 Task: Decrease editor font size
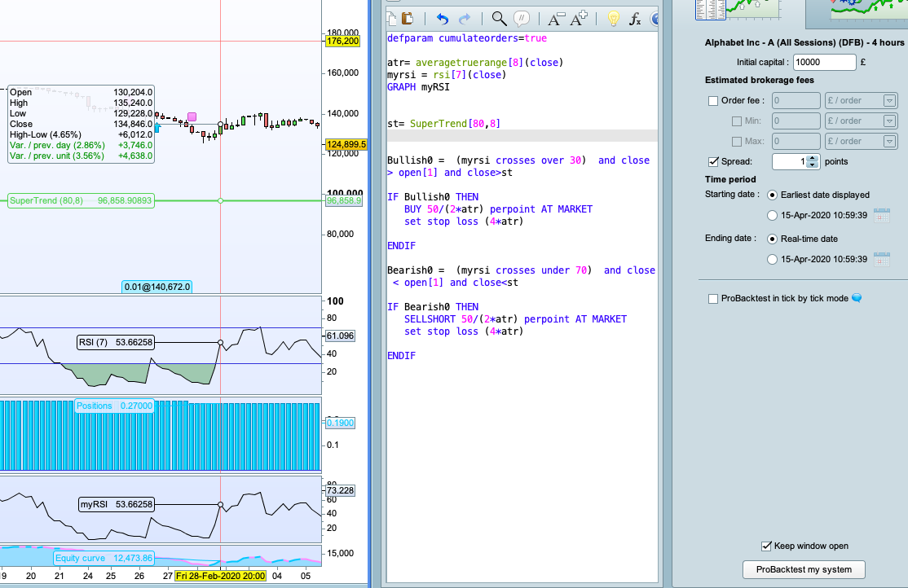[556, 19]
